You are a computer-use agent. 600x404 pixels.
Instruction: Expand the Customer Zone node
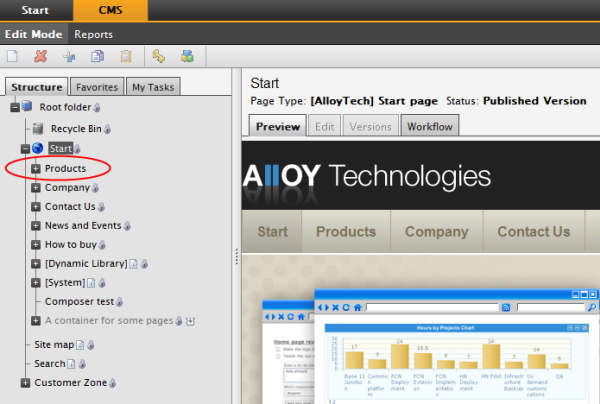coord(26,382)
